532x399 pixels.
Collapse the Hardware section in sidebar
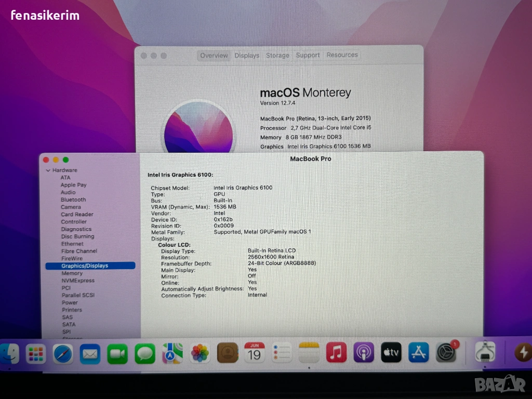[x=48, y=170]
